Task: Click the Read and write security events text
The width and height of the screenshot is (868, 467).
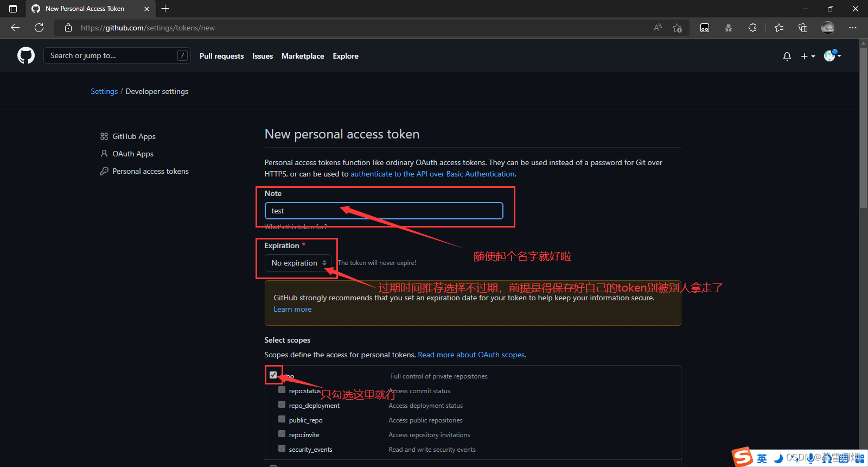Action: click(432, 450)
